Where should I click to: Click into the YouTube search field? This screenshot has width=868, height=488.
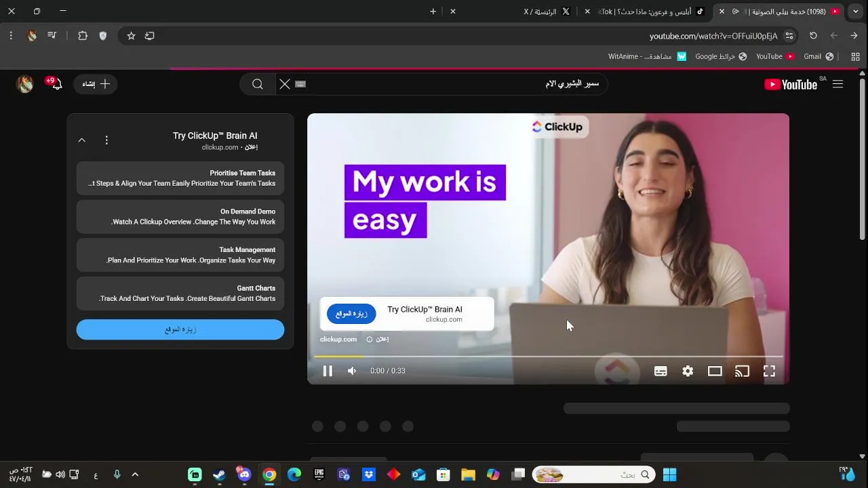click(x=454, y=84)
